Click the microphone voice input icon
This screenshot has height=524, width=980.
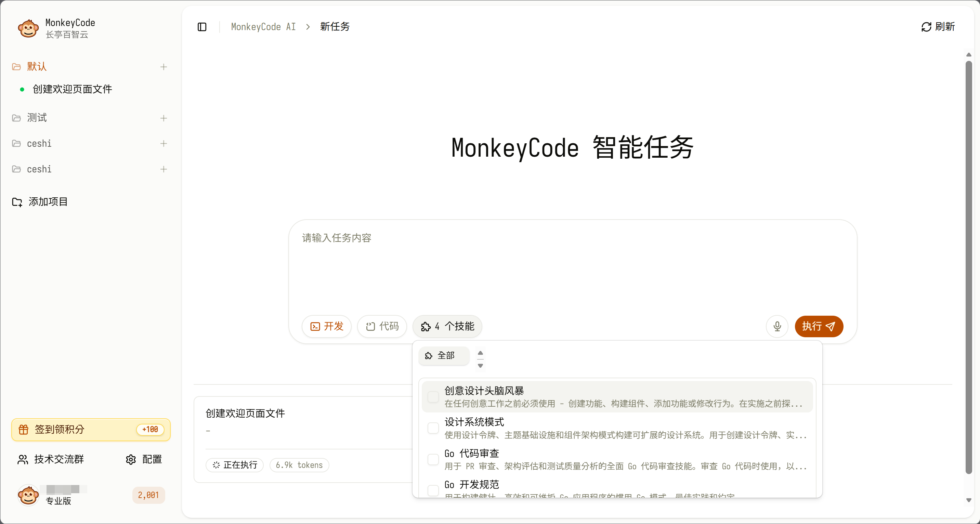[x=777, y=326]
